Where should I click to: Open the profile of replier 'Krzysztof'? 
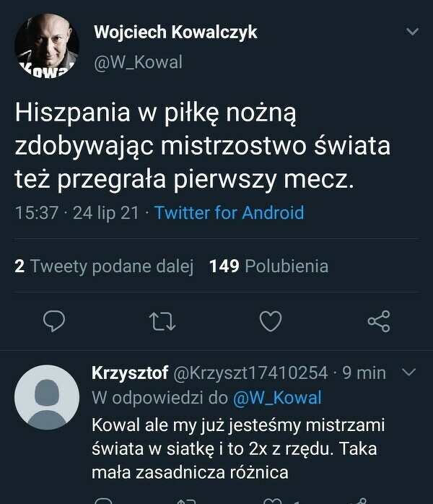pos(130,373)
